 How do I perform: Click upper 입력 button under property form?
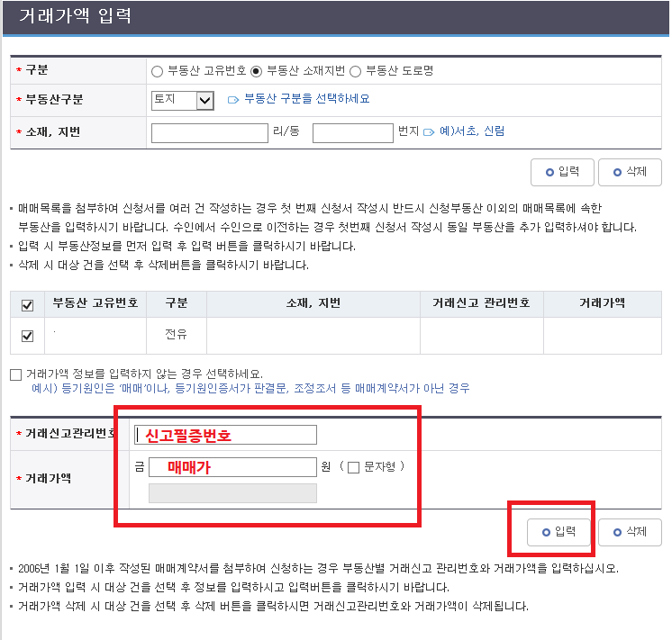562,172
